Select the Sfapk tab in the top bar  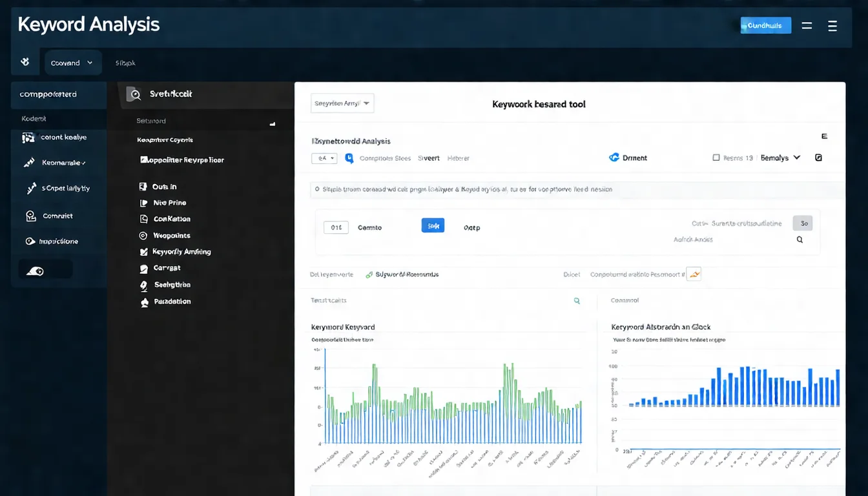(125, 63)
